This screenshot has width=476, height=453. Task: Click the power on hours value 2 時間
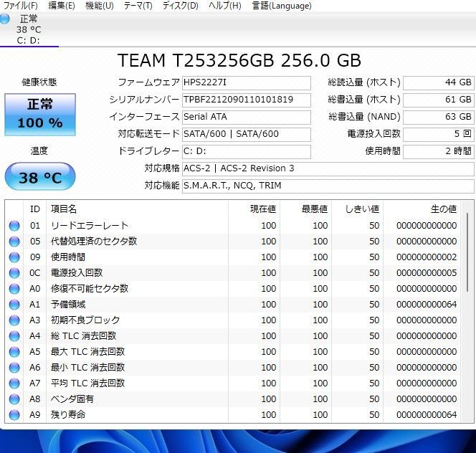pos(438,151)
